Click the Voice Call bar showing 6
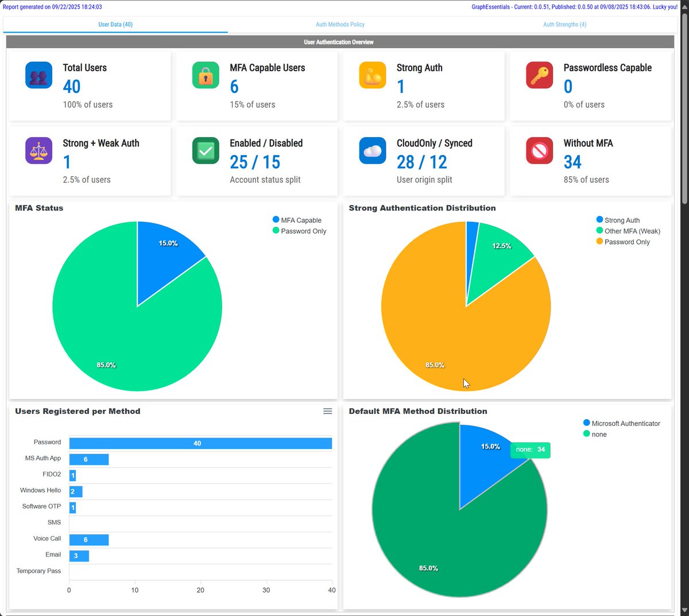689x616 pixels. [x=89, y=540]
